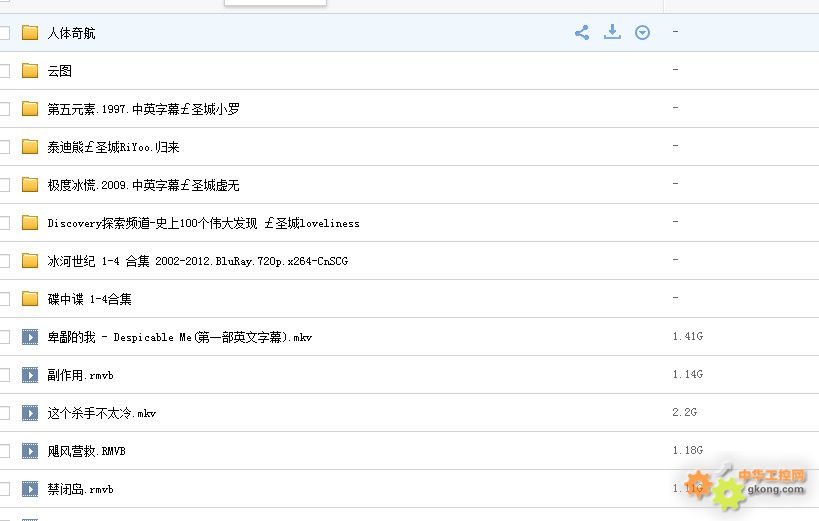Tick checkbox for 飓风营救.RMVB
This screenshot has width=819, height=521.
[x=5, y=451]
